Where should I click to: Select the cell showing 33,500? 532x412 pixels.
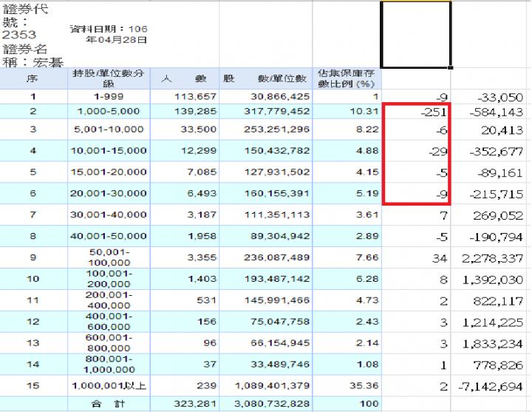(x=185, y=129)
